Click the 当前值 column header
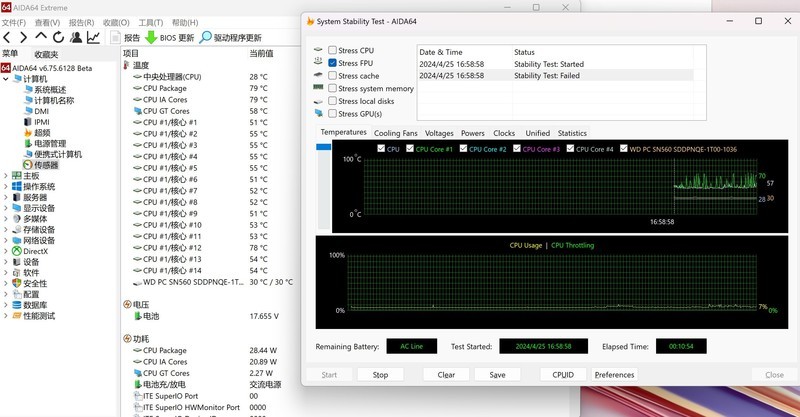This screenshot has width=800, height=417. coord(261,53)
